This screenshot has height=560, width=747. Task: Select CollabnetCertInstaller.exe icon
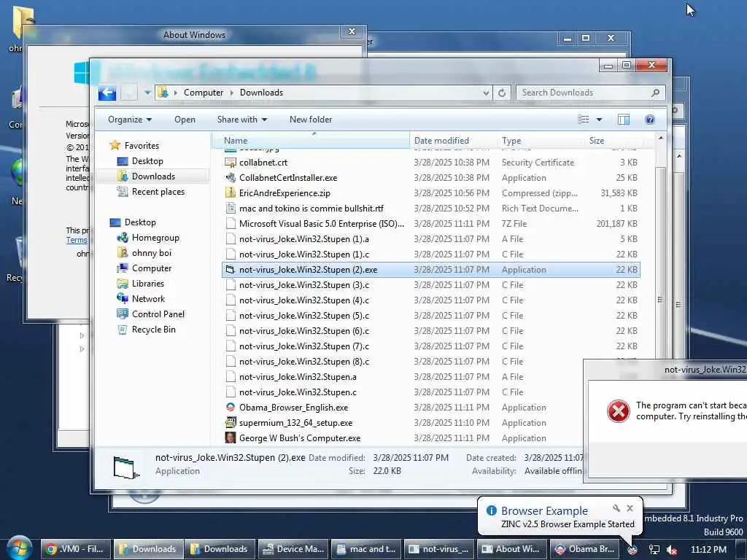[x=231, y=178]
